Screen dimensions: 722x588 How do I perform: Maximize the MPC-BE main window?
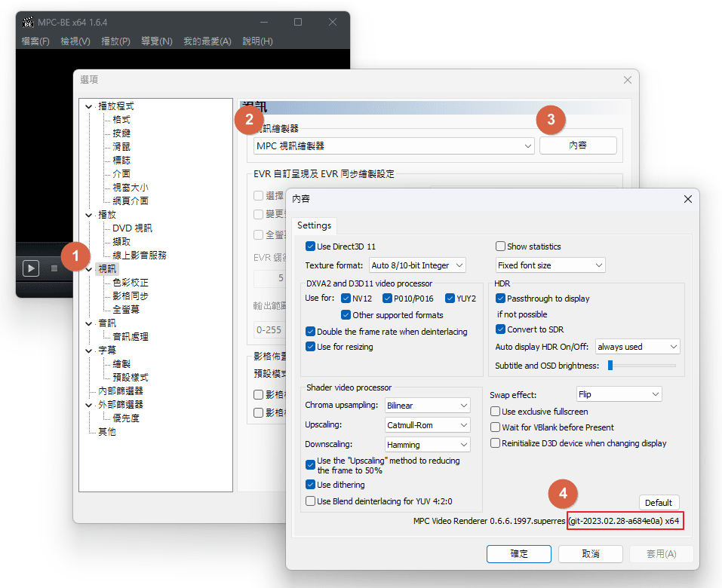[x=298, y=22]
